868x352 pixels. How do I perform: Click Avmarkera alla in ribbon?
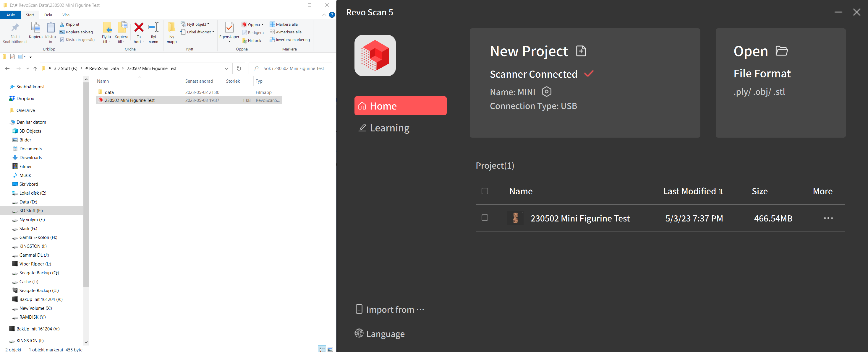click(286, 32)
